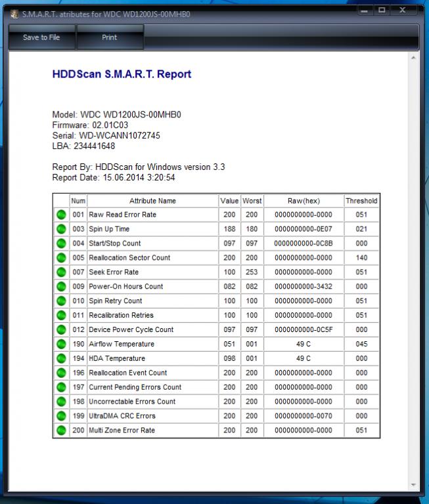This screenshot has height=504, width=429.
Task: Click the HDDScan app icon in title bar
Action: (x=14, y=14)
